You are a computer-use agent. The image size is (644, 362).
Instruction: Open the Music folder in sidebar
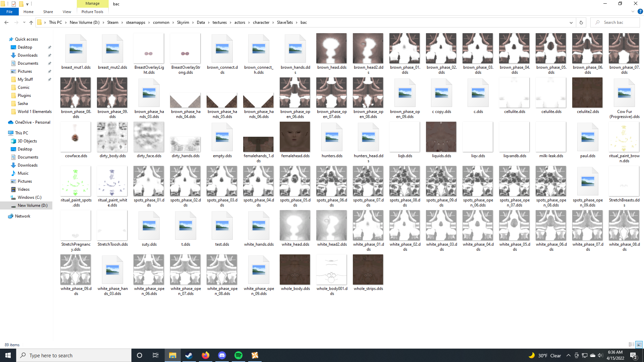(23, 173)
